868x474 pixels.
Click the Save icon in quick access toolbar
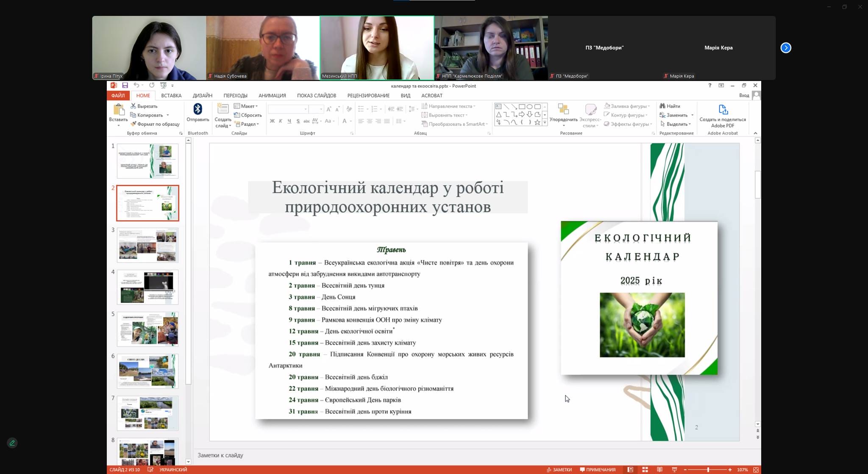(125, 86)
